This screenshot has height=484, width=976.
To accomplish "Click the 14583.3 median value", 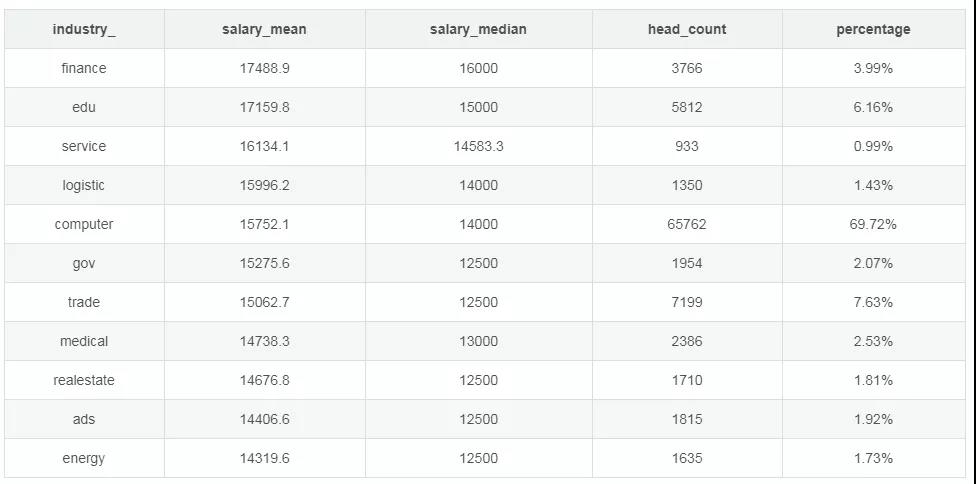I will (478, 146).
